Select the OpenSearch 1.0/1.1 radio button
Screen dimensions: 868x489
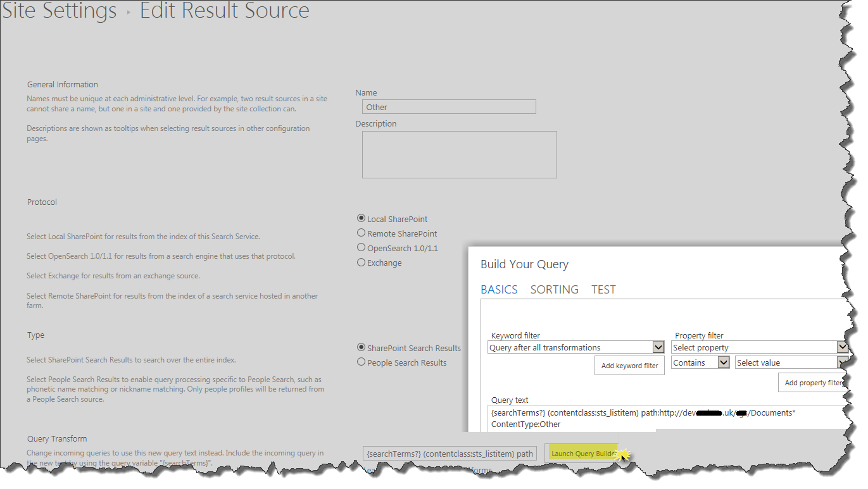click(x=362, y=247)
